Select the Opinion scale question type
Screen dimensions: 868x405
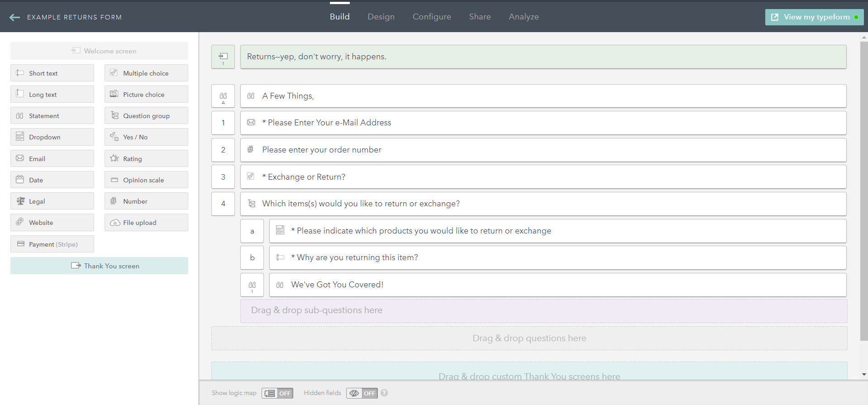(146, 180)
